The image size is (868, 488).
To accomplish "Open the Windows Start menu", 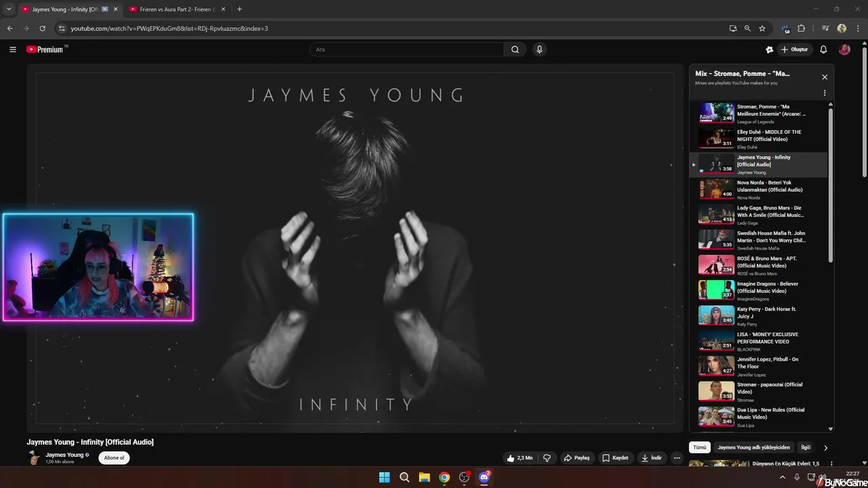I will 384,477.
